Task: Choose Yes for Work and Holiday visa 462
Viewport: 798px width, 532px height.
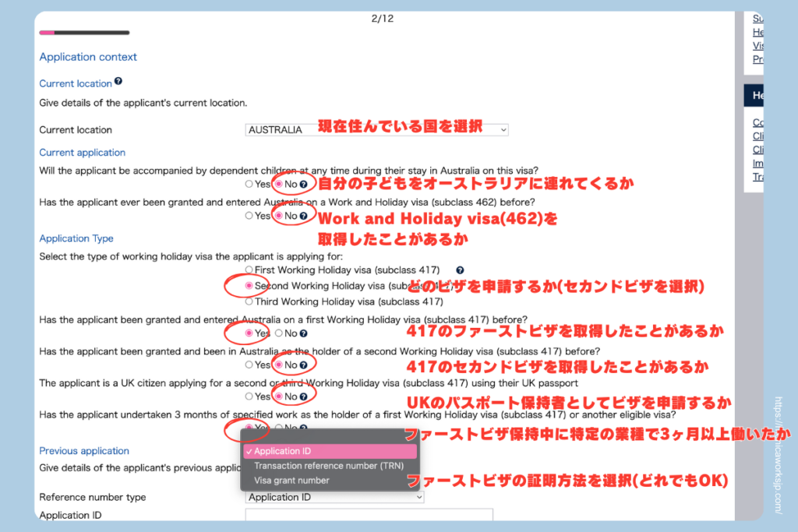Action: [x=249, y=216]
